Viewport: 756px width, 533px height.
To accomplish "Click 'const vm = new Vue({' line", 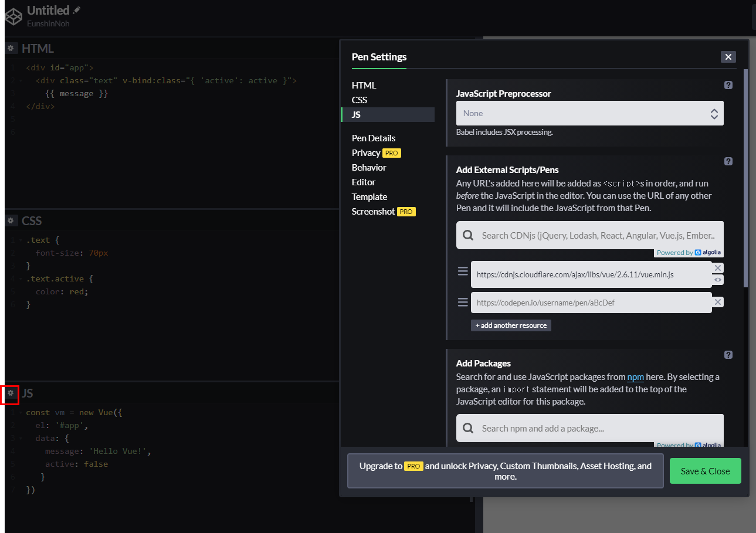I will pos(74,412).
